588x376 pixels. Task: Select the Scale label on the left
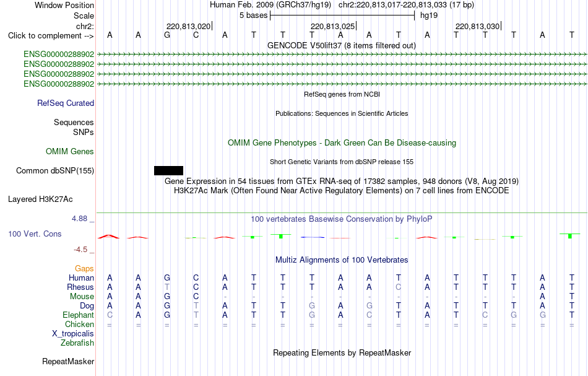tap(84, 15)
